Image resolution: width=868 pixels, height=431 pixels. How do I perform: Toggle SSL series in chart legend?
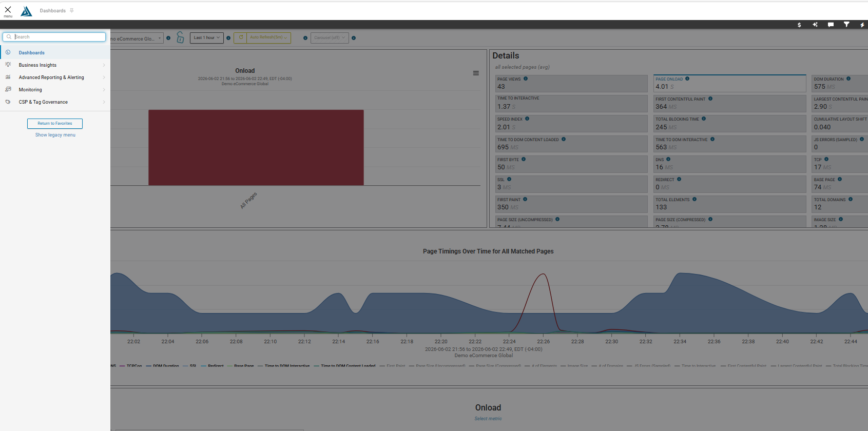pos(190,366)
